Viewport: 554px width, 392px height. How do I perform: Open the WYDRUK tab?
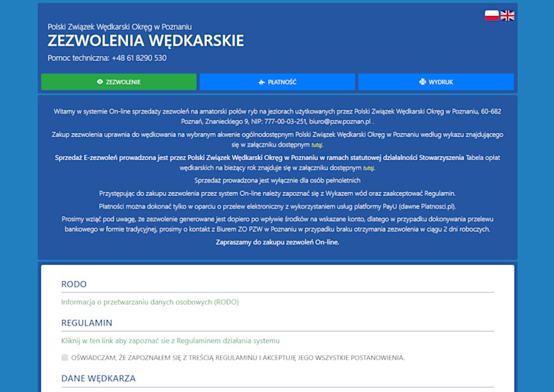(x=436, y=82)
